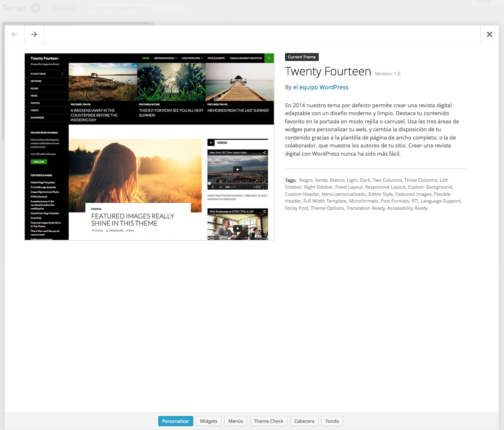Click the 'Sticky Post' tag text
The height and width of the screenshot is (430, 504).
point(297,208)
